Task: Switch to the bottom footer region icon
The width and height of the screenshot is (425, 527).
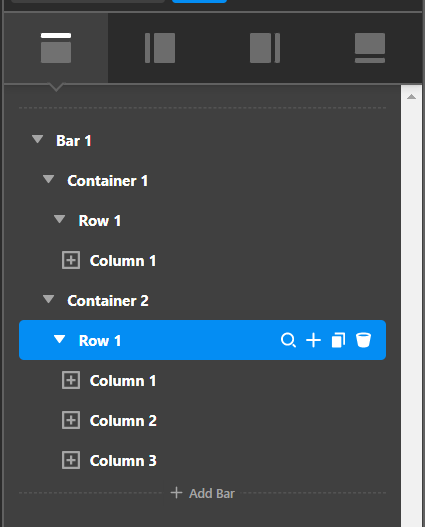Action: click(x=370, y=48)
